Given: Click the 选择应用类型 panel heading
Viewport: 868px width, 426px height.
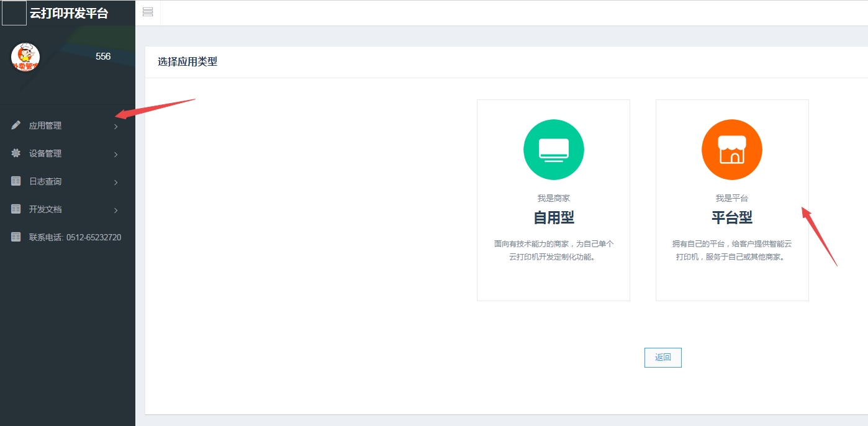Looking at the screenshot, I should coord(188,61).
